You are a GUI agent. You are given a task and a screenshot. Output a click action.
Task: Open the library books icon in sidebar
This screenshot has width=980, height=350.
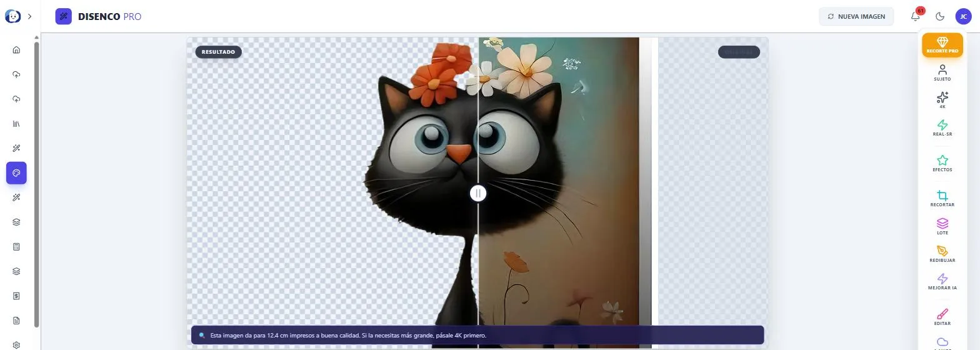tap(16, 124)
